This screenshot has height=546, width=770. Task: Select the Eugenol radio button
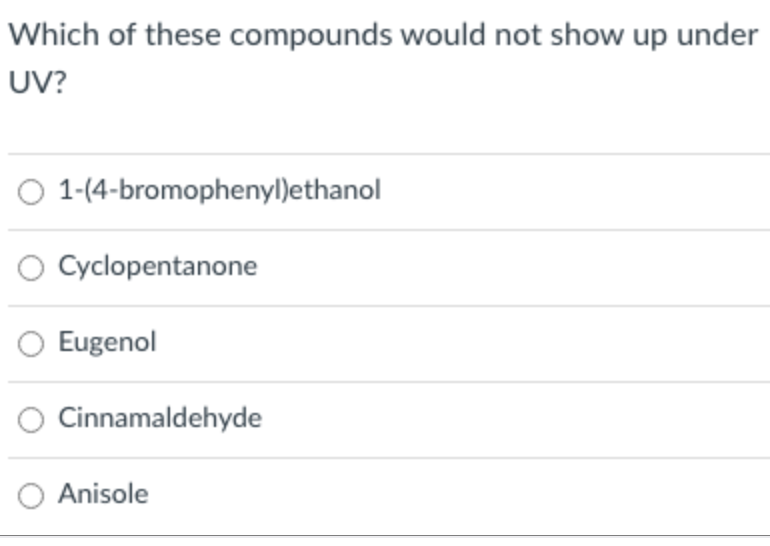(31, 343)
